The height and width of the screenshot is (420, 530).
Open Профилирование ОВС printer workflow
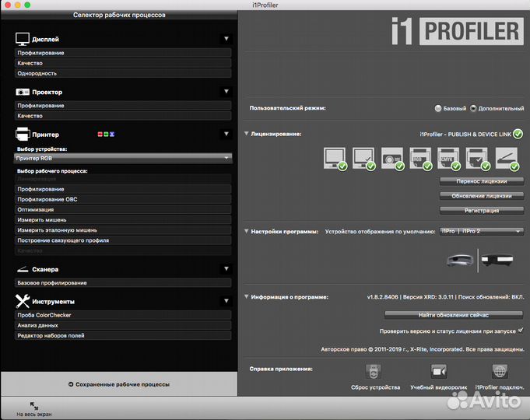pos(123,199)
